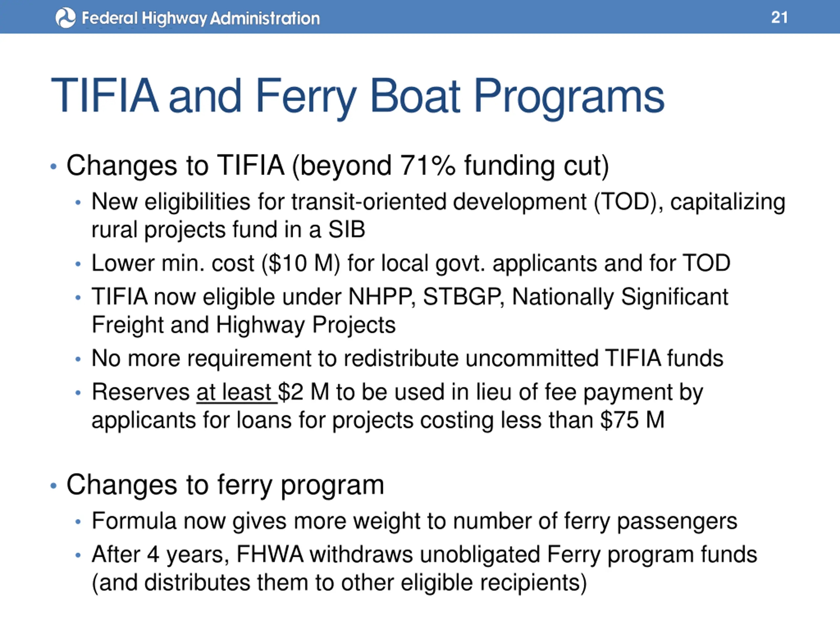840x630 pixels.
Task: Click the New eligibilities for transit-oriented development line
Action: [438, 202]
